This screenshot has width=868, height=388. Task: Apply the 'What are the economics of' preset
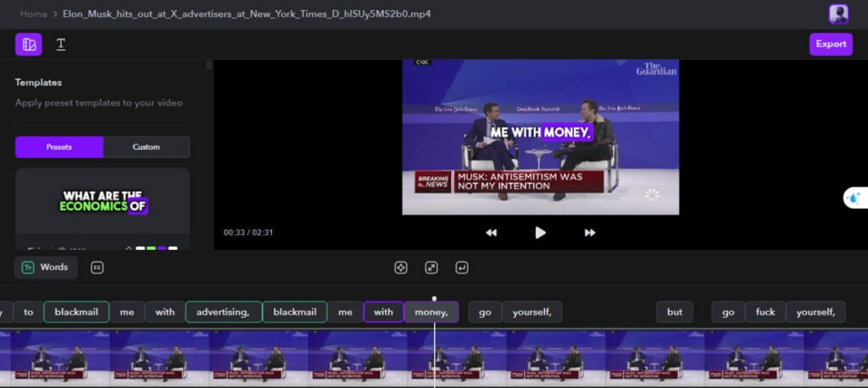[102, 202]
